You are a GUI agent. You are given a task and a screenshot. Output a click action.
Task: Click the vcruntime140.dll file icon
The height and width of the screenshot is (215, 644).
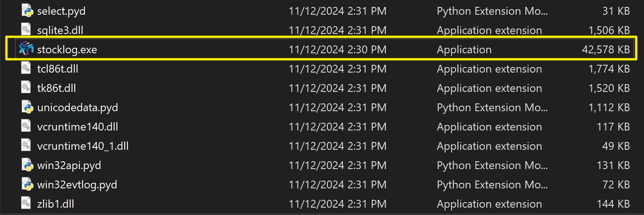pos(27,127)
